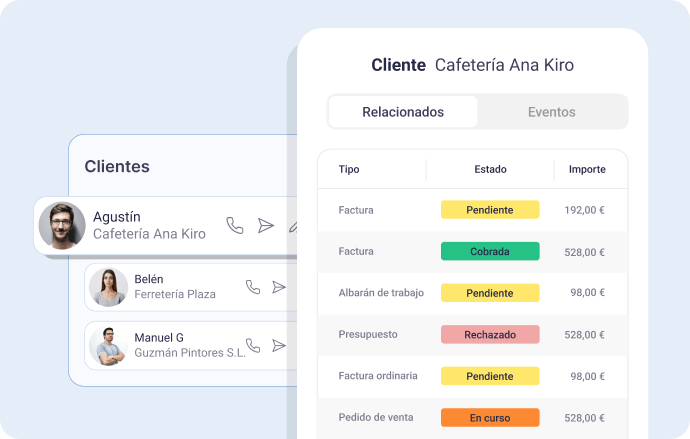Switch to the Relacionados tab

[x=403, y=112]
